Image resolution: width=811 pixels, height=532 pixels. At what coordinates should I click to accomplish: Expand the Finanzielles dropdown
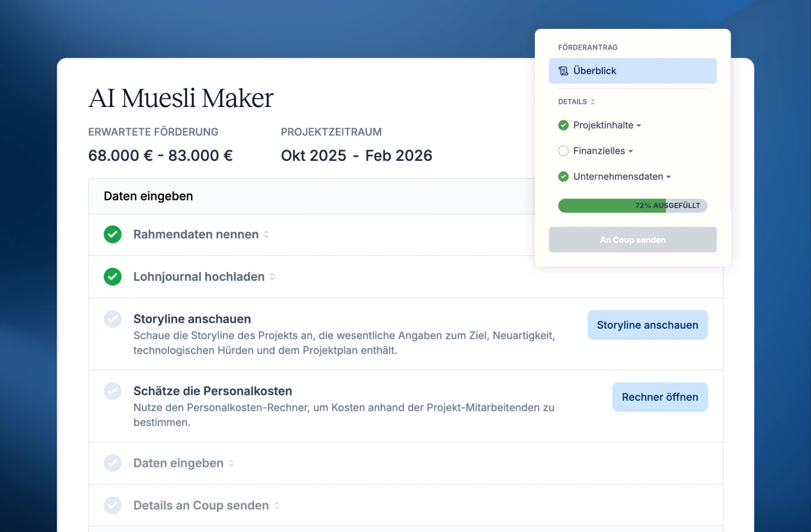[x=631, y=151]
